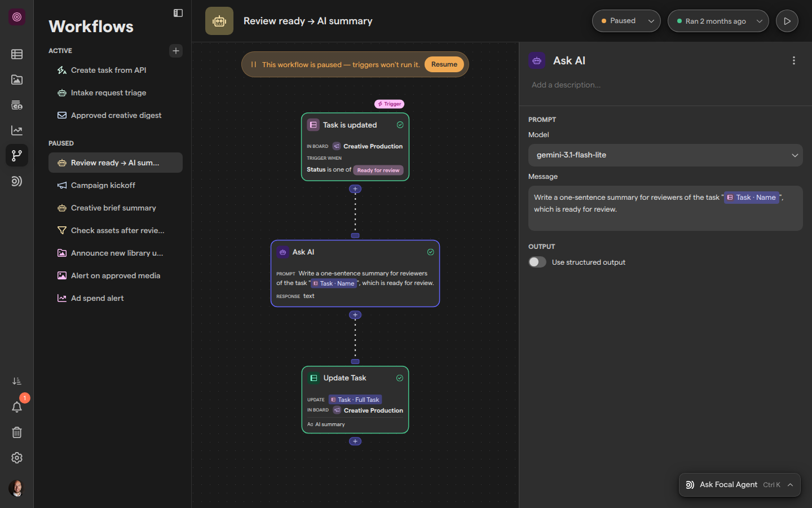Viewport: 812px width, 508px height.
Task: Open the Ran 2 months ago dropdown
Action: tap(718, 21)
